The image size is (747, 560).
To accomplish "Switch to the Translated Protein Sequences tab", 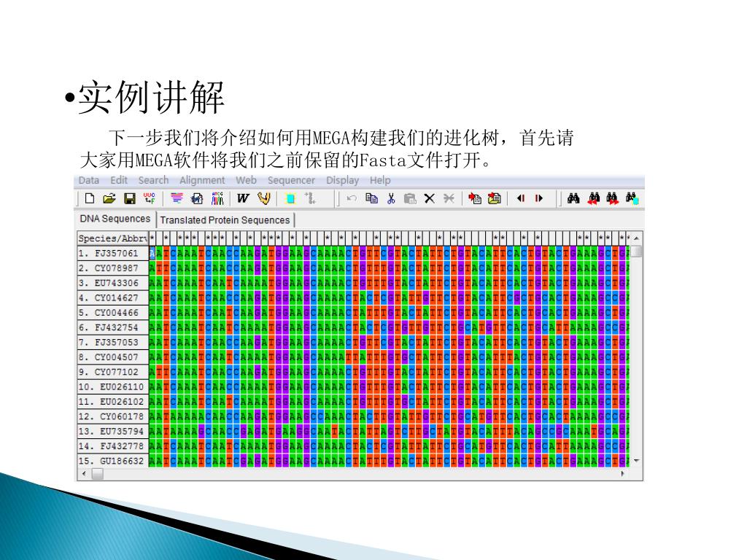I will tap(225, 220).
